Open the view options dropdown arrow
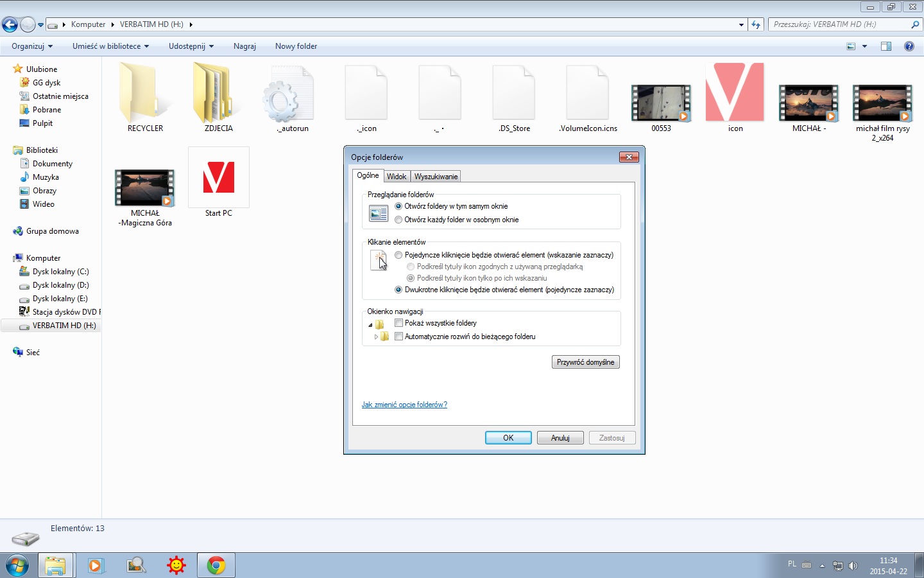 [864, 46]
